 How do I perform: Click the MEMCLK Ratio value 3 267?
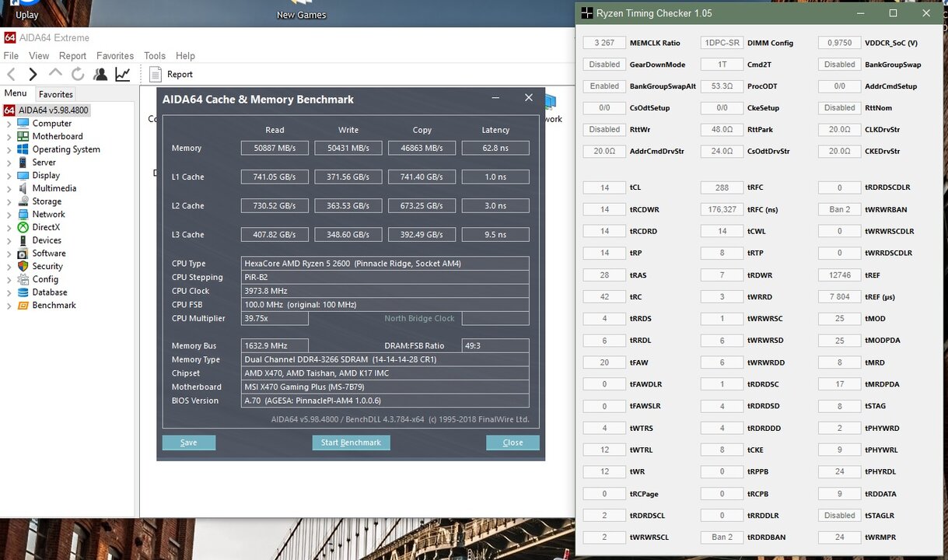tap(604, 43)
